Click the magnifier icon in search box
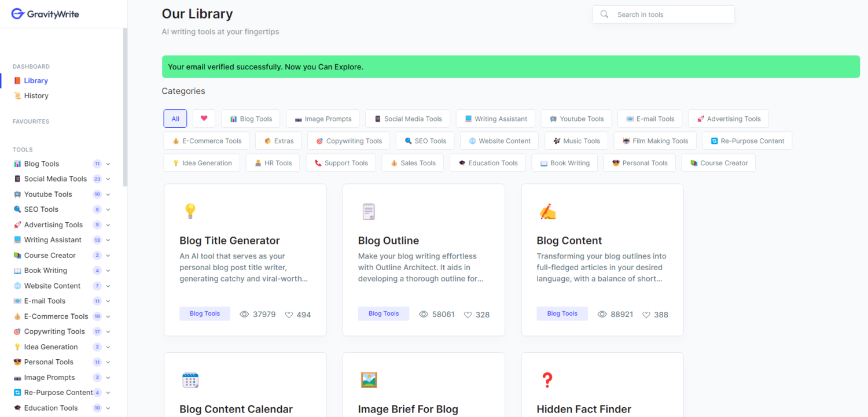This screenshot has height=417, width=868. [x=605, y=14]
